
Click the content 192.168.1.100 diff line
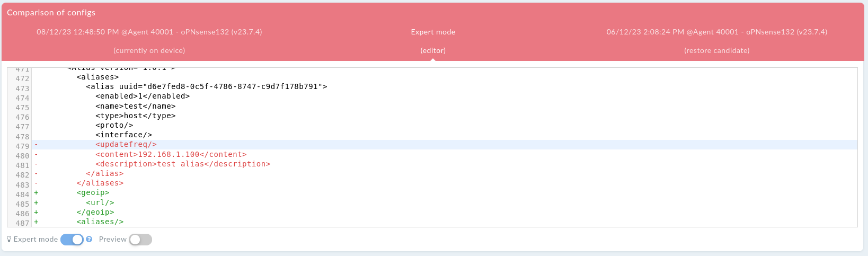[444, 154]
